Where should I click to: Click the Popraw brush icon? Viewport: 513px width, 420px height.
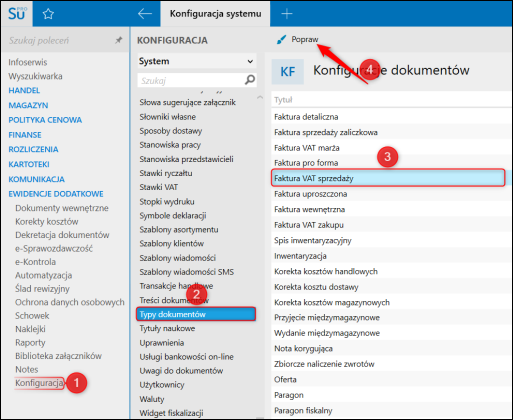click(x=281, y=40)
